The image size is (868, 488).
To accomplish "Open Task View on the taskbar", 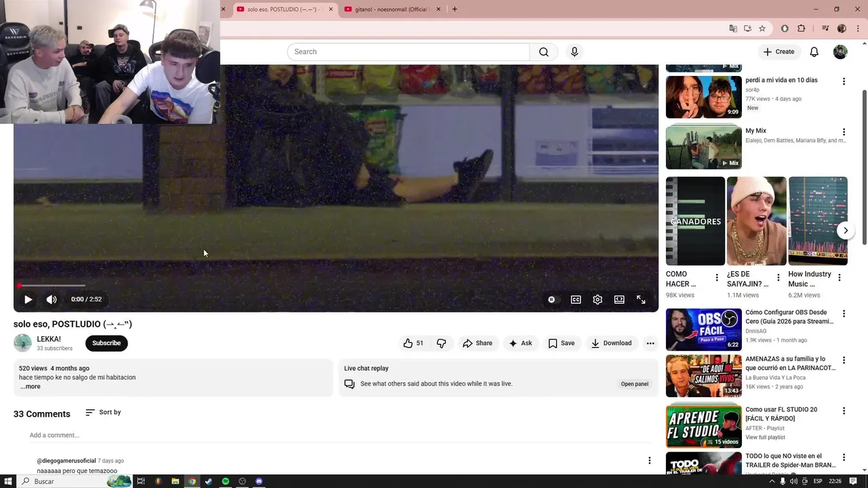I will tap(141, 481).
